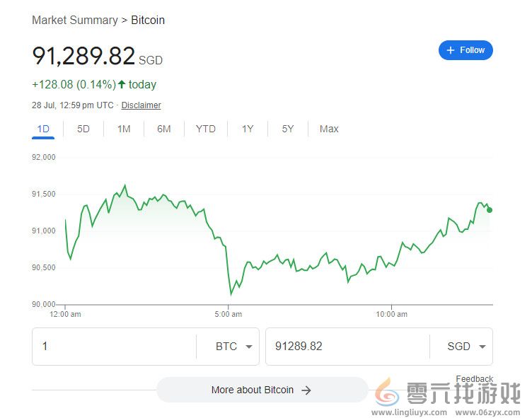
Task: Follow Bitcoin with the Follow button
Action: 466,50
